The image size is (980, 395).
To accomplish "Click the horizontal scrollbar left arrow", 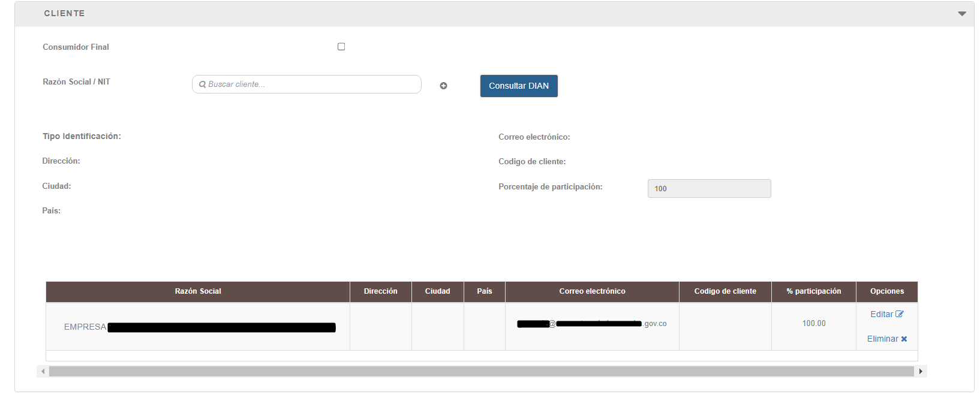I will 43,372.
